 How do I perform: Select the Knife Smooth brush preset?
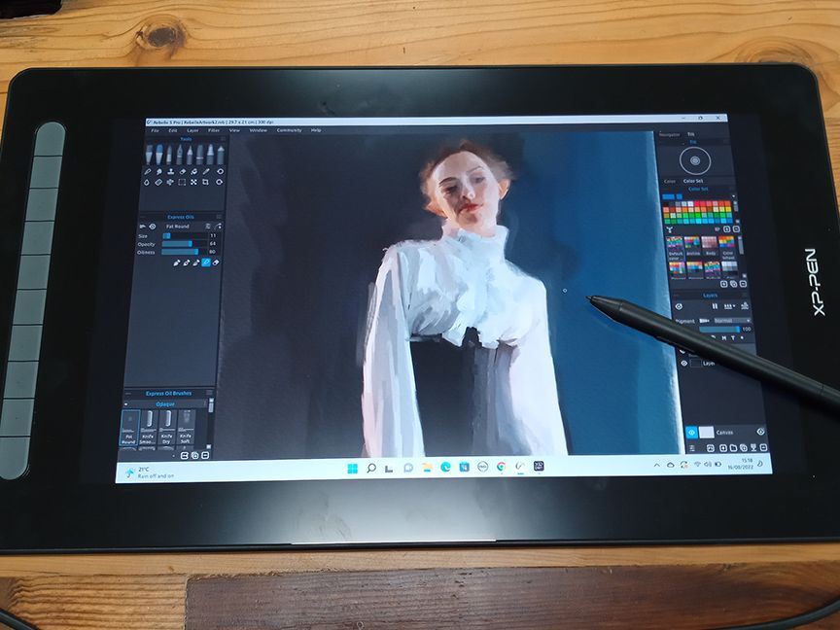pyautogui.click(x=148, y=428)
